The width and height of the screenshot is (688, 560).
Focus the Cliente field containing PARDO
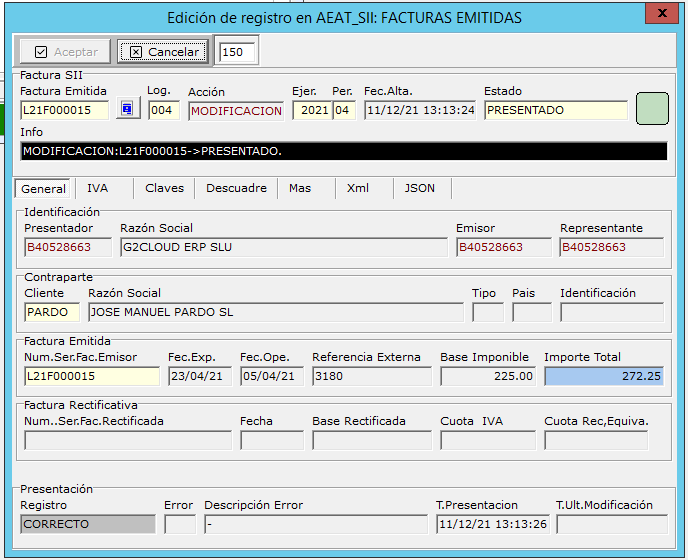52,312
